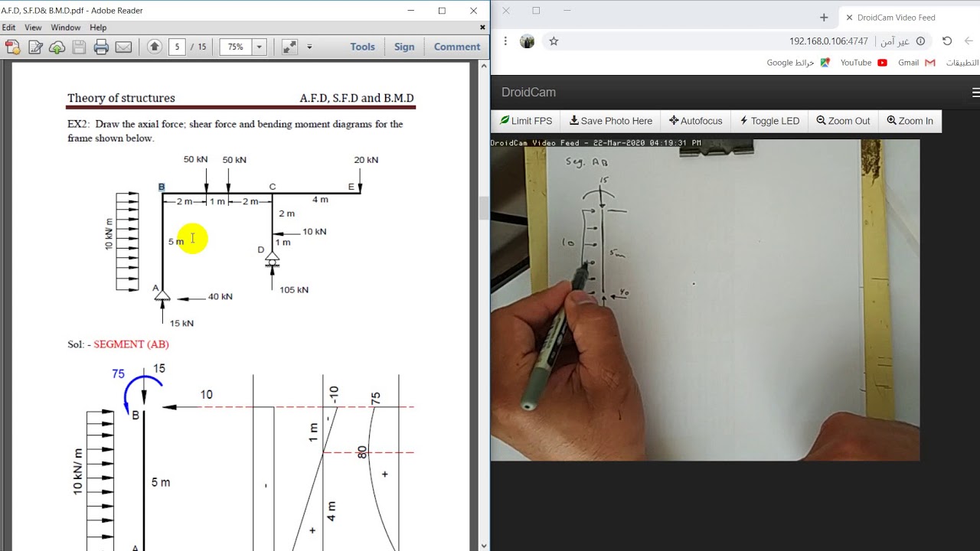Open the Google Maps bookmark

tap(799, 63)
